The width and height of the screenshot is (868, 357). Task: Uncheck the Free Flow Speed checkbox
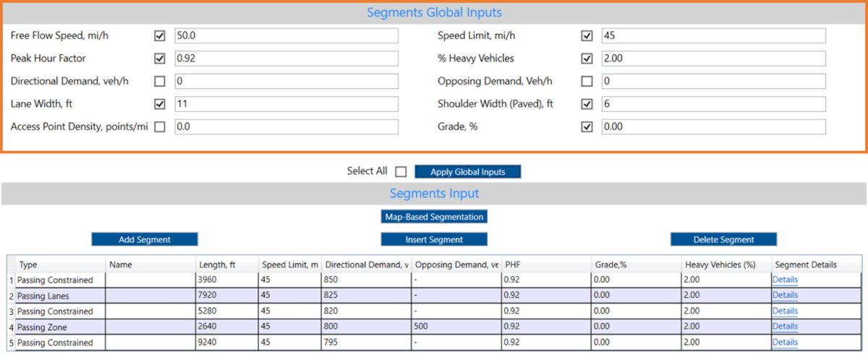click(160, 35)
